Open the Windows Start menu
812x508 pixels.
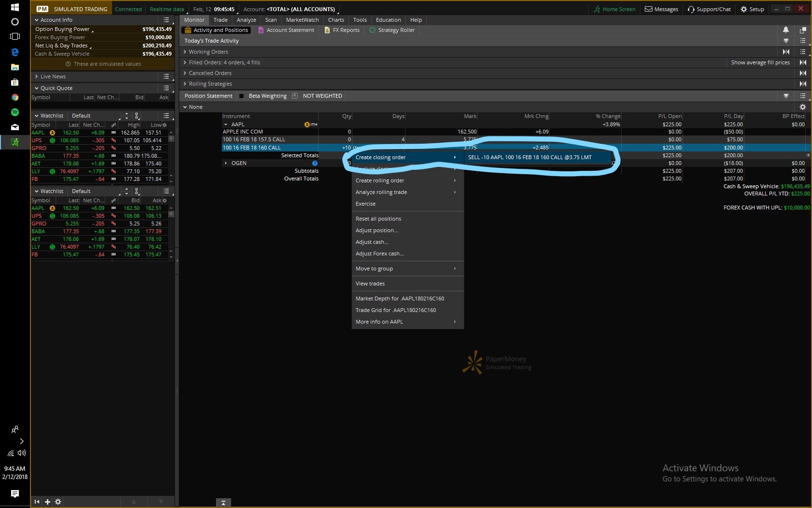tap(15, 7)
